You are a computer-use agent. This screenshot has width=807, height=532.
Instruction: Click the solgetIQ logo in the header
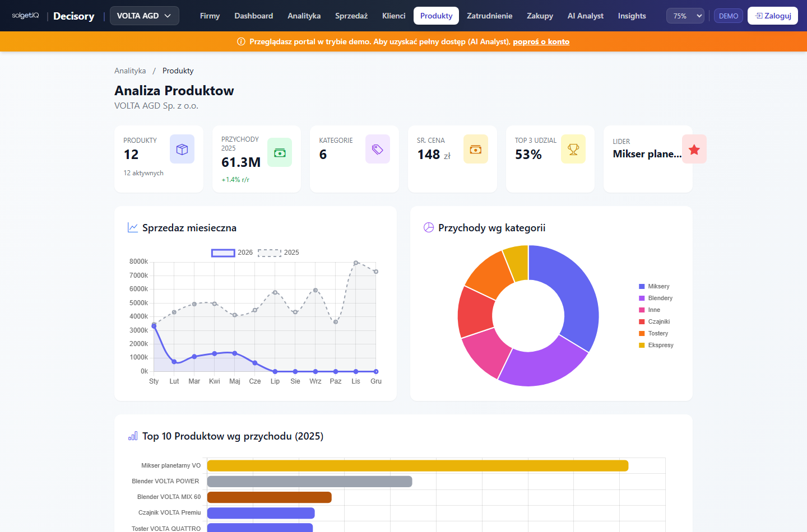click(25, 16)
